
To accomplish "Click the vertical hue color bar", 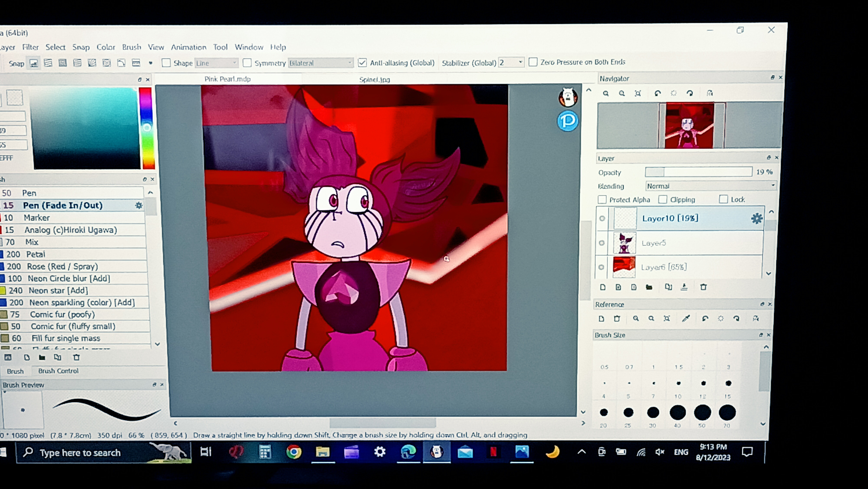I will pos(146,129).
